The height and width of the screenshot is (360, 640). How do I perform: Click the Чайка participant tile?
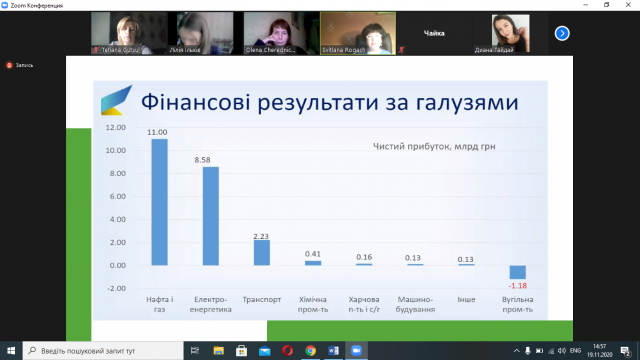[x=434, y=33]
